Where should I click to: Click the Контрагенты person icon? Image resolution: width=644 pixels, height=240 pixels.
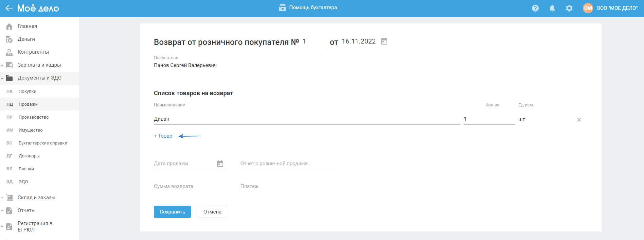9,52
